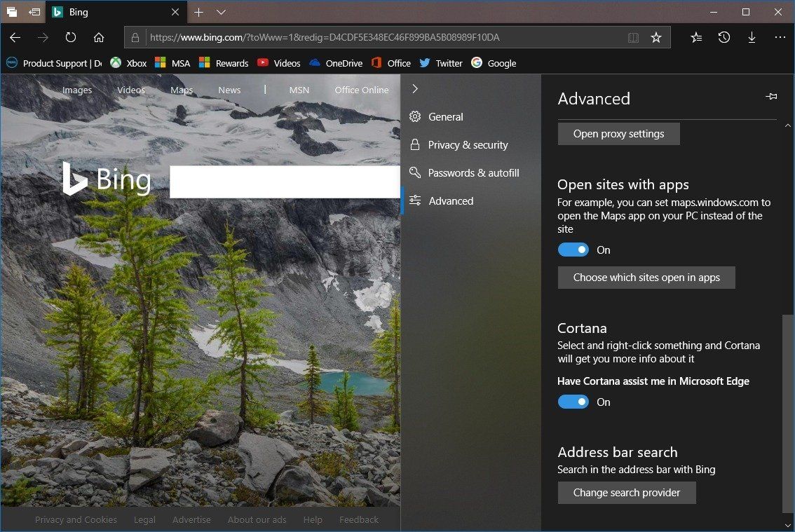
Task: Open proxy settings
Action: pos(618,133)
